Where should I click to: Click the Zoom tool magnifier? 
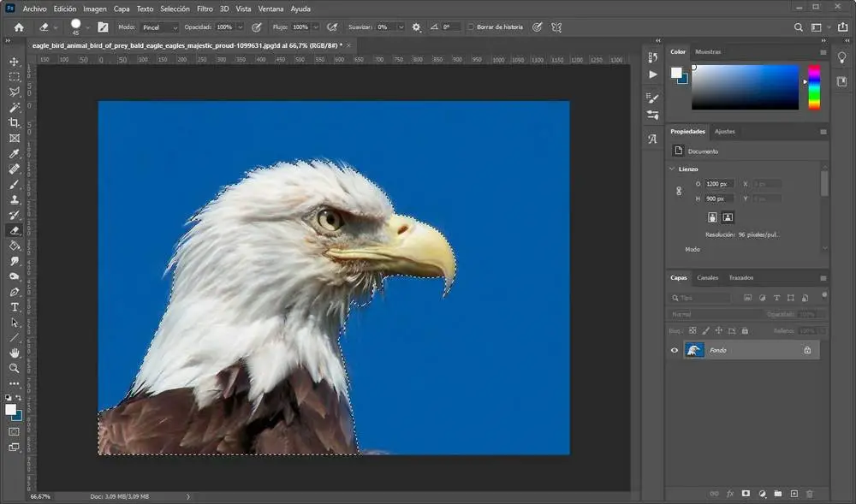click(15, 368)
